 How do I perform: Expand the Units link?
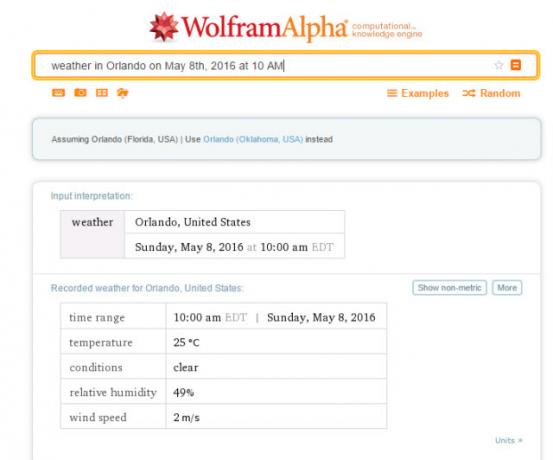coord(509,440)
